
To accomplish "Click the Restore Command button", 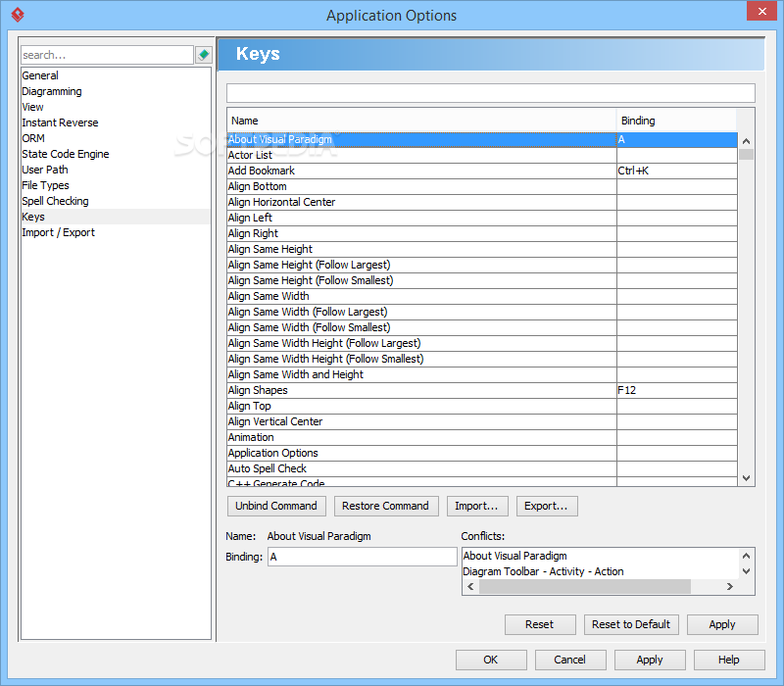I will pyautogui.click(x=385, y=506).
